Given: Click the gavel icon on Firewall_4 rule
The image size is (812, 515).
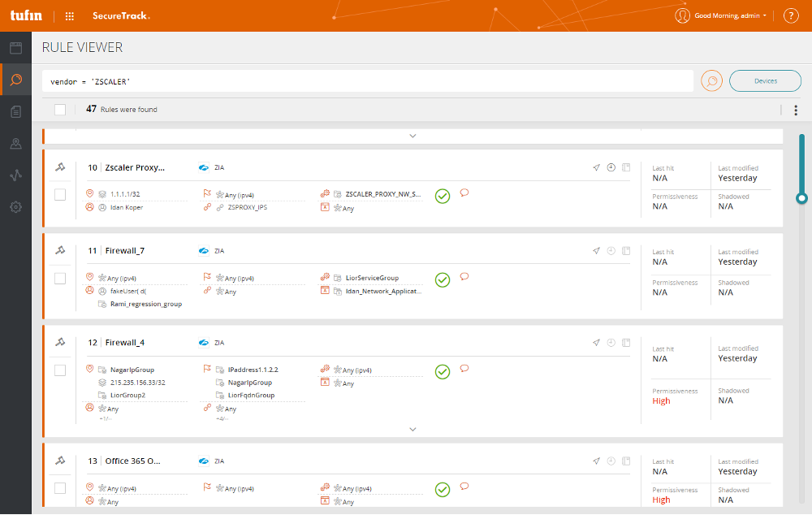Looking at the screenshot, I should pyautogui.click(x=61, y=342).
